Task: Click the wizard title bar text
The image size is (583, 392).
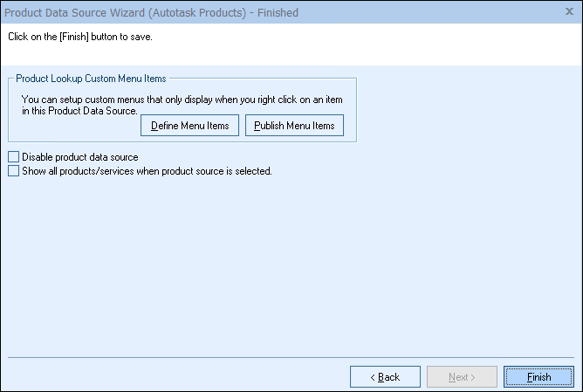Action: (151, 12)
